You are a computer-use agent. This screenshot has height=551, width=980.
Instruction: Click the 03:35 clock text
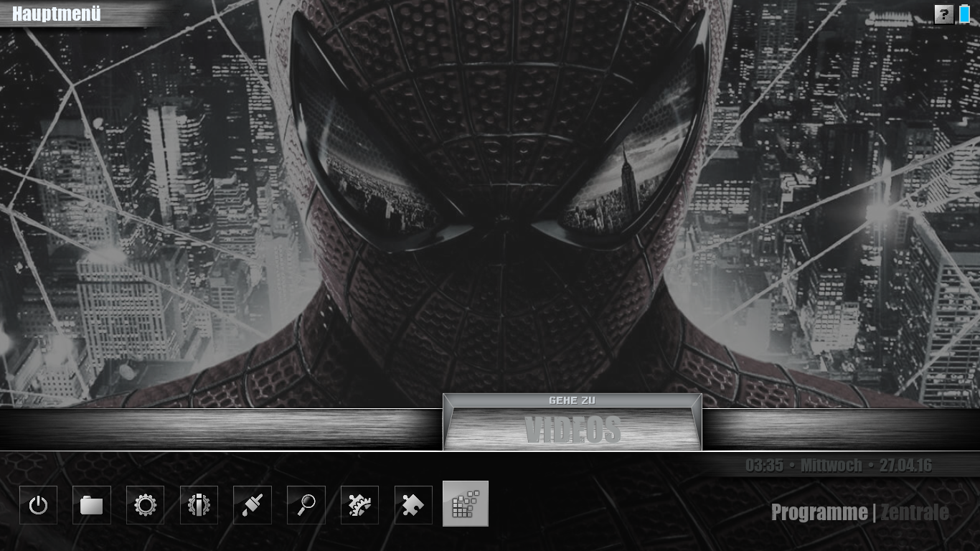(764, 466)
